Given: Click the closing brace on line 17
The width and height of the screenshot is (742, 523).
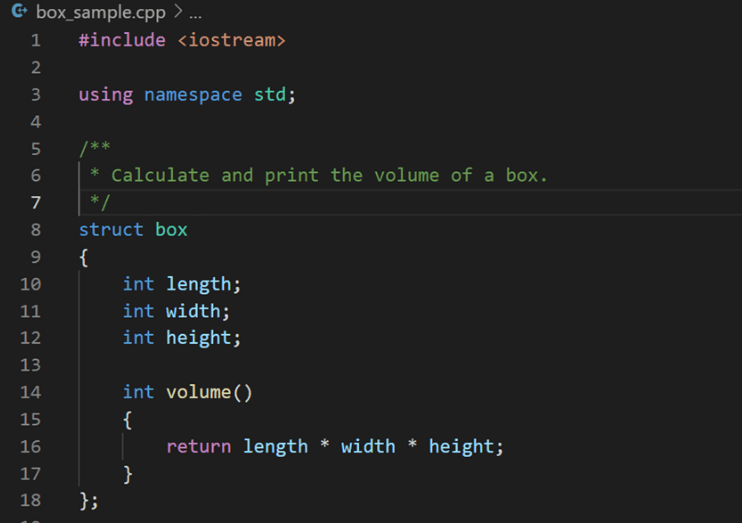Looking at the screenshot, I should 128,474.
